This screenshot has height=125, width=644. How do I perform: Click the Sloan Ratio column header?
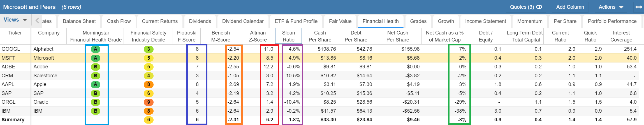288,36
